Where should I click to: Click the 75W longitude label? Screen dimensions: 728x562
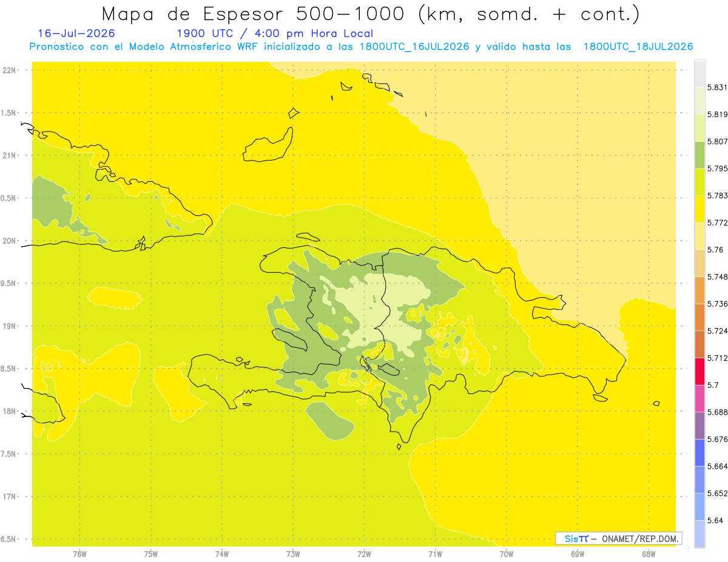151,554
